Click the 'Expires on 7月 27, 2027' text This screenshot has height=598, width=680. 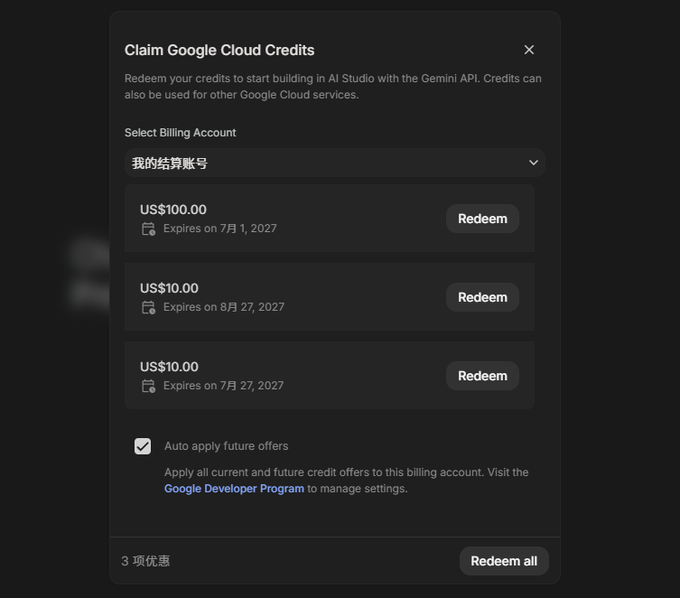click(x=223, y=386)
